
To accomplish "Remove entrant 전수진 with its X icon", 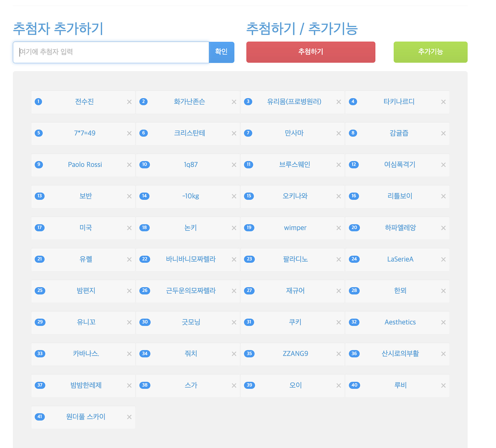I will tap(129, 102).
